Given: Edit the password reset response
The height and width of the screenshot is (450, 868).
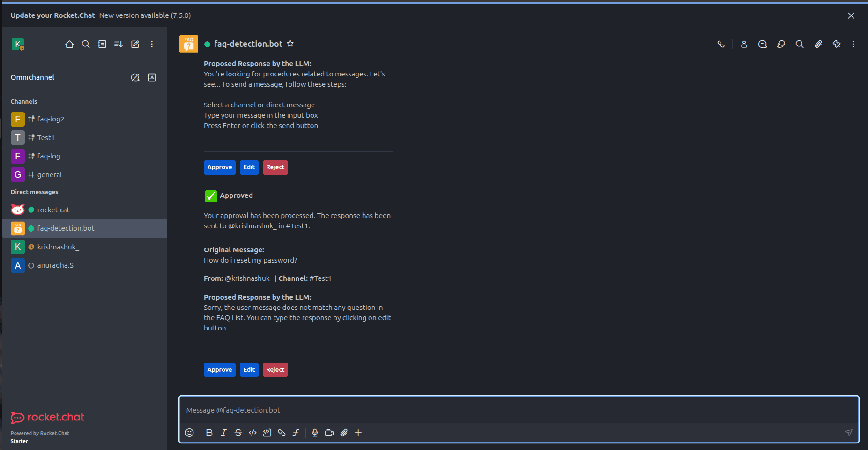Looking at the screenshot, I should [x=249, y=370].
